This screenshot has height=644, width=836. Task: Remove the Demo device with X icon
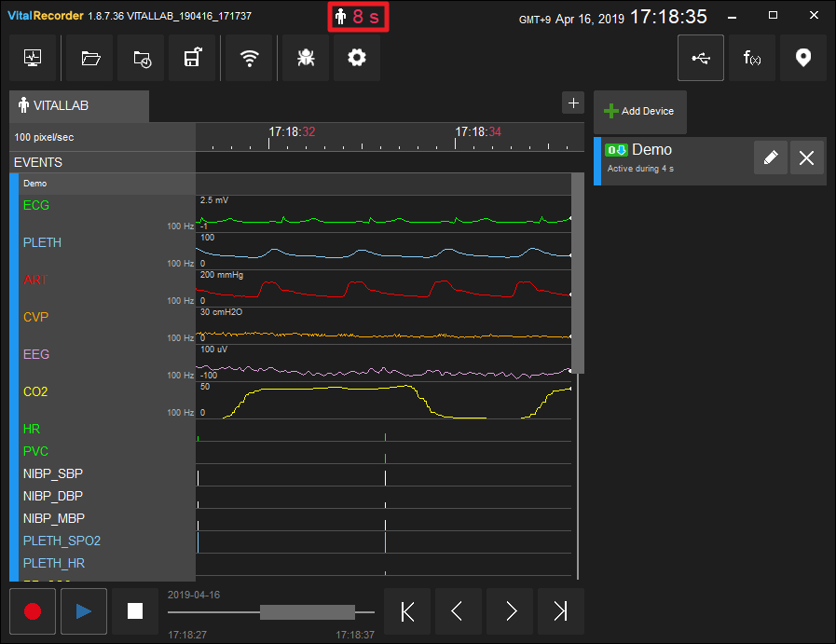[807, 158]
